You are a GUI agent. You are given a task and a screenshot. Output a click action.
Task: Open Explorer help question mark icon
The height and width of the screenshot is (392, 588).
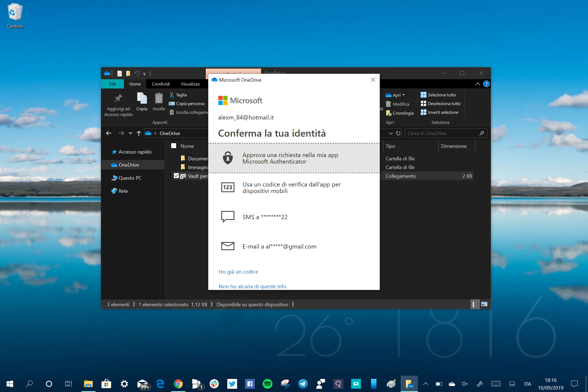tap(486, 84)
